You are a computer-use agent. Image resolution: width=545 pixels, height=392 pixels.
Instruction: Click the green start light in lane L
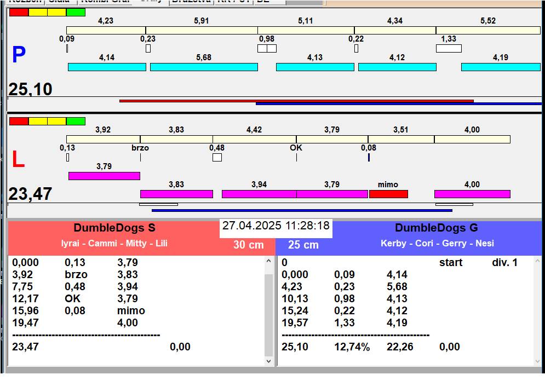[76, 122]
